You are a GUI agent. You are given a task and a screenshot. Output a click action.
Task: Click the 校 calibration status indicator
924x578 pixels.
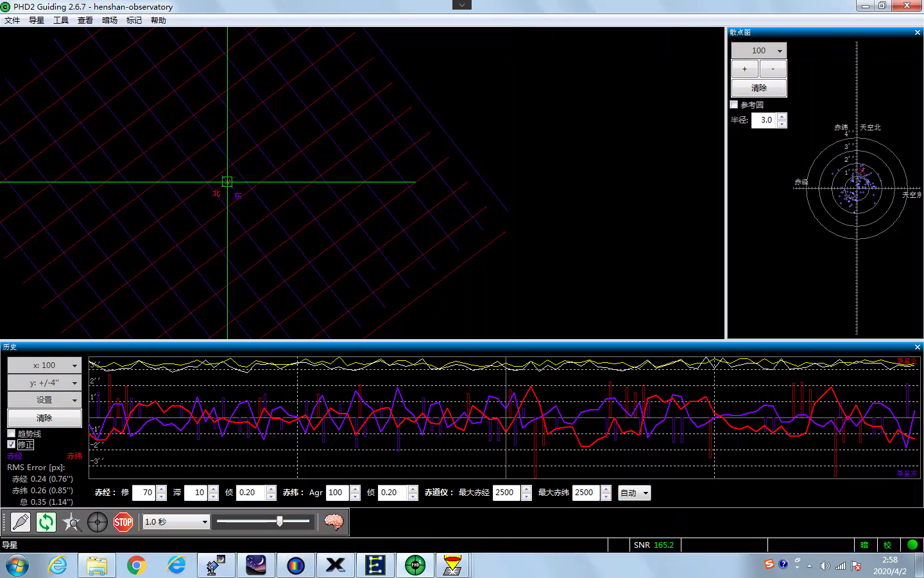(887, 545)
